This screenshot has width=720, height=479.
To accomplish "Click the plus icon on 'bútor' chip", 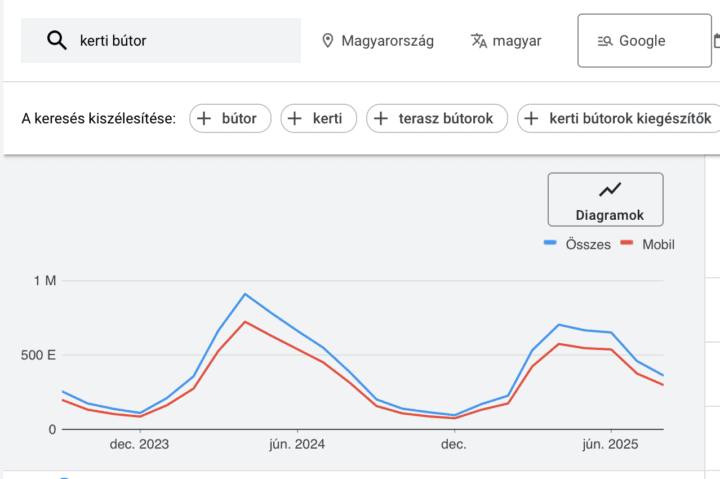I will (204, 118).
